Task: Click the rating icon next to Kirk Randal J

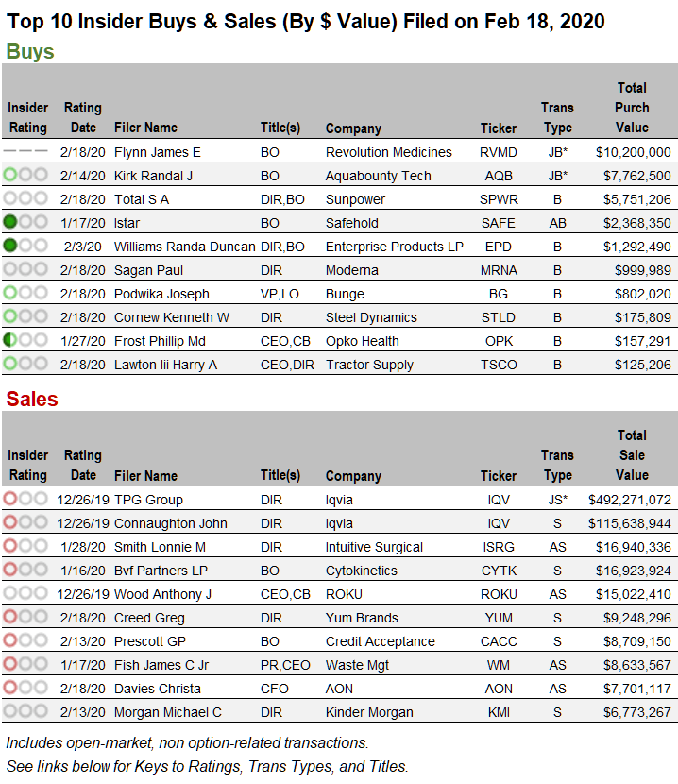Action: pos(25,176)
